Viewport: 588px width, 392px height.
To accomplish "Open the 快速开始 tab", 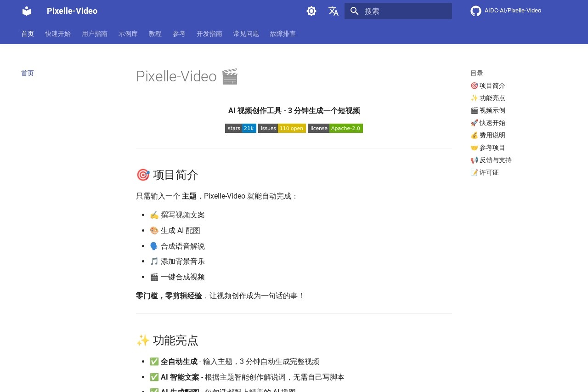I will [x=58, y=34].
